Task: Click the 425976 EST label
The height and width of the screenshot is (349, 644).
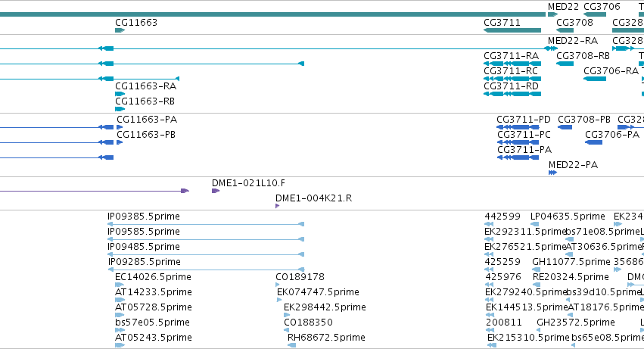Action: tap(503, 278)
